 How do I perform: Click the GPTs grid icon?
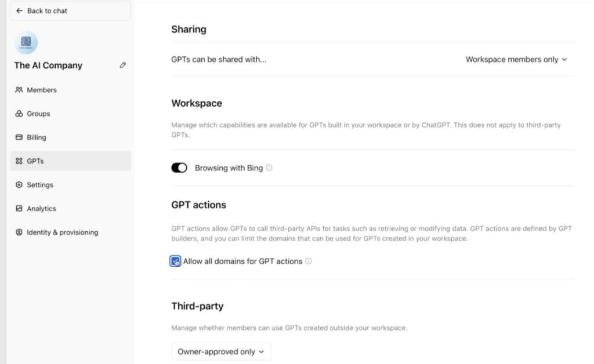pos(19,161)
